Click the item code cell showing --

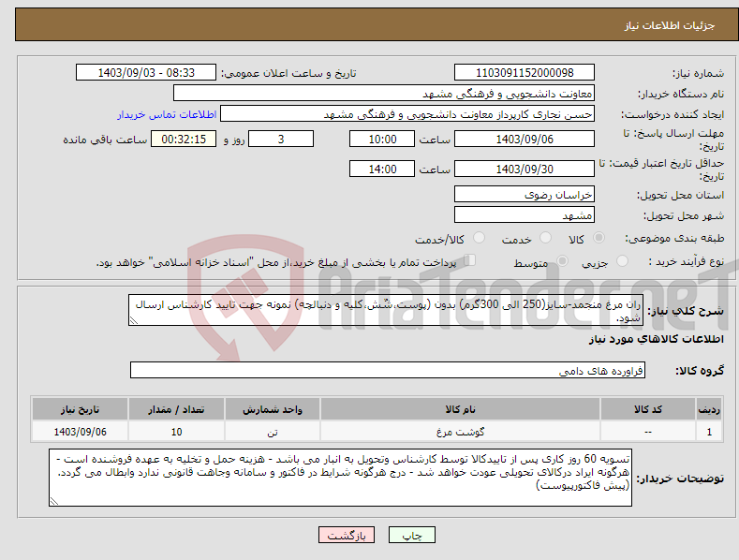point(648,432)
